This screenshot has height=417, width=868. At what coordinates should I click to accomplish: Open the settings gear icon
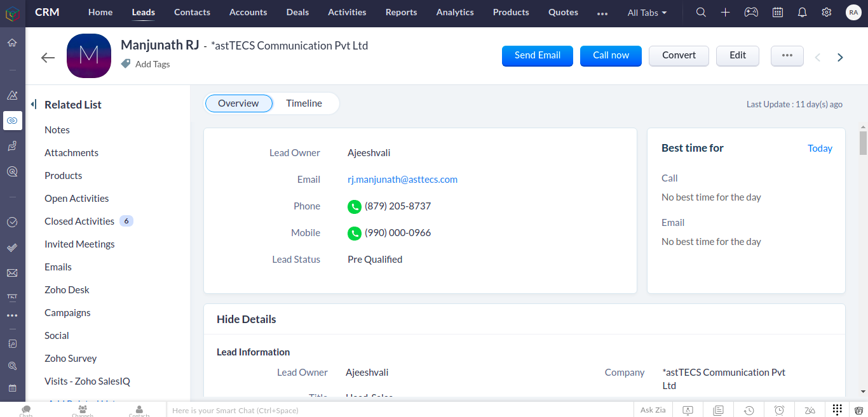[826, 12]
